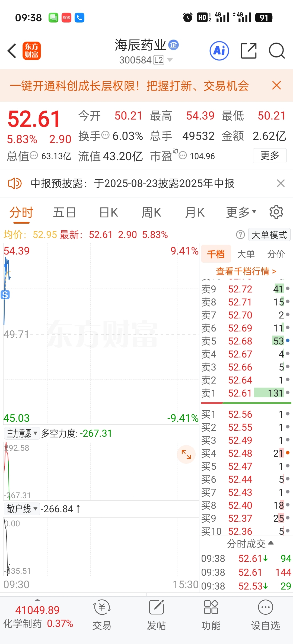The width and height of the screenshot is (293, 644).
Task: Tap 买8 row at 52.40
Action: 246,505
